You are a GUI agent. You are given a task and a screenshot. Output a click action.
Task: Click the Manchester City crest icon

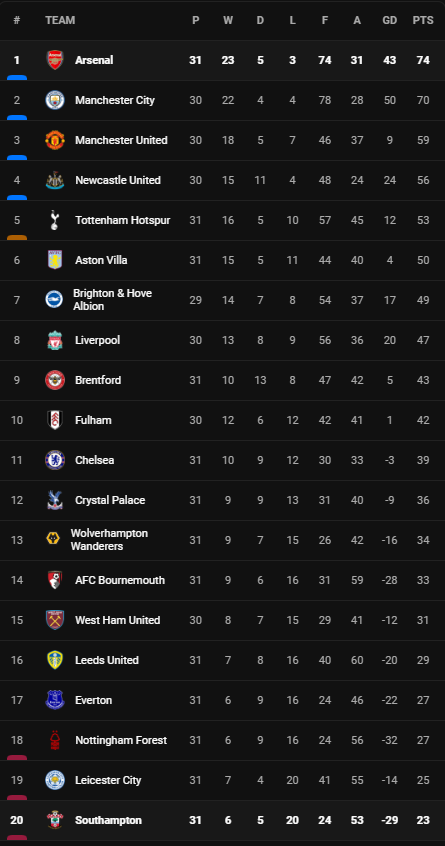[54, 100]
